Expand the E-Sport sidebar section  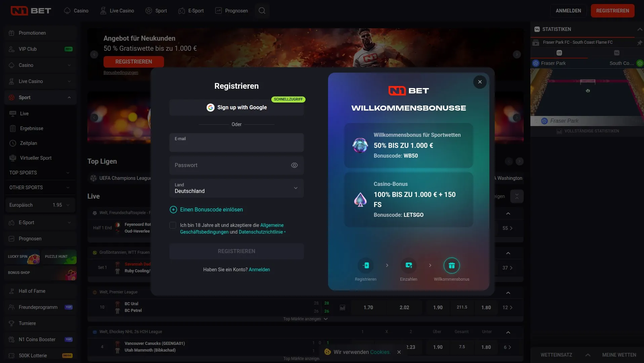tap(69, 223)
